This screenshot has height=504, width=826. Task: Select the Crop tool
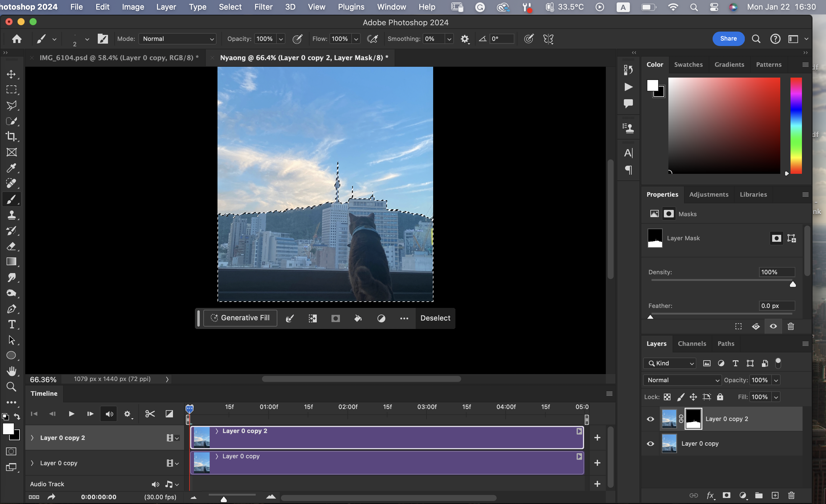click(11, 137)
